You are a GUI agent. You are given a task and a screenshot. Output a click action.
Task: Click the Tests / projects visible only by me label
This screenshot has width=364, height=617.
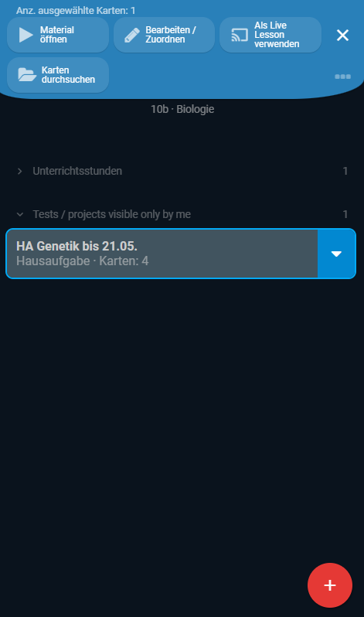point(112,214)
